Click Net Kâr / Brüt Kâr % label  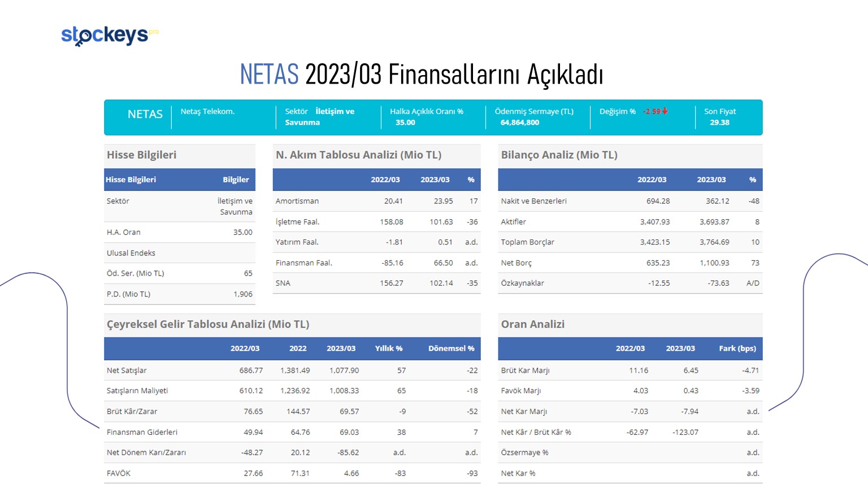[536, 432]
